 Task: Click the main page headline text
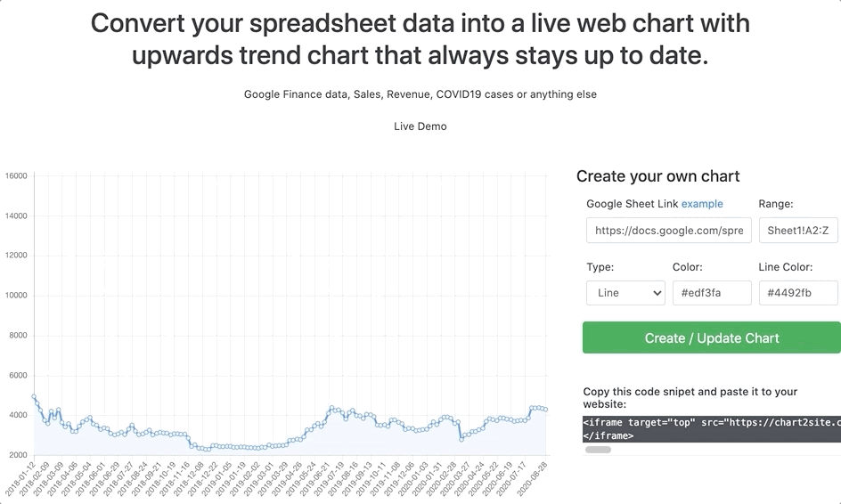pyautogui.click(x=420, y=39)
